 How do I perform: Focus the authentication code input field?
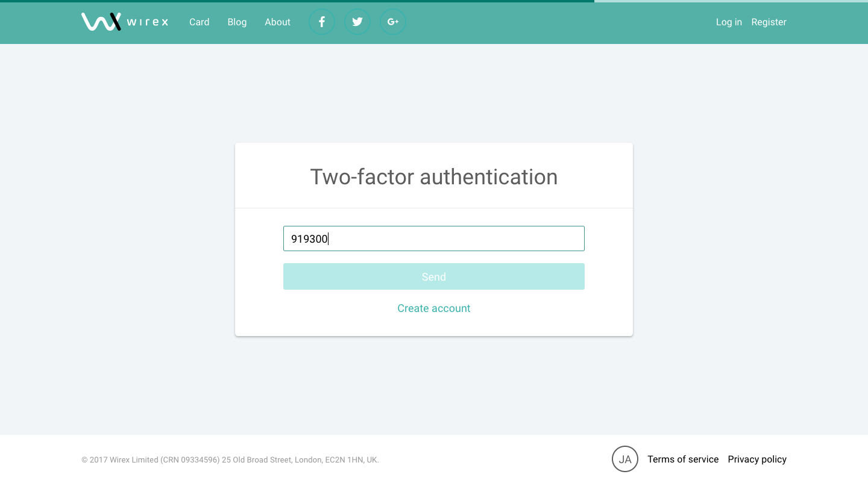tap(434, 238)
